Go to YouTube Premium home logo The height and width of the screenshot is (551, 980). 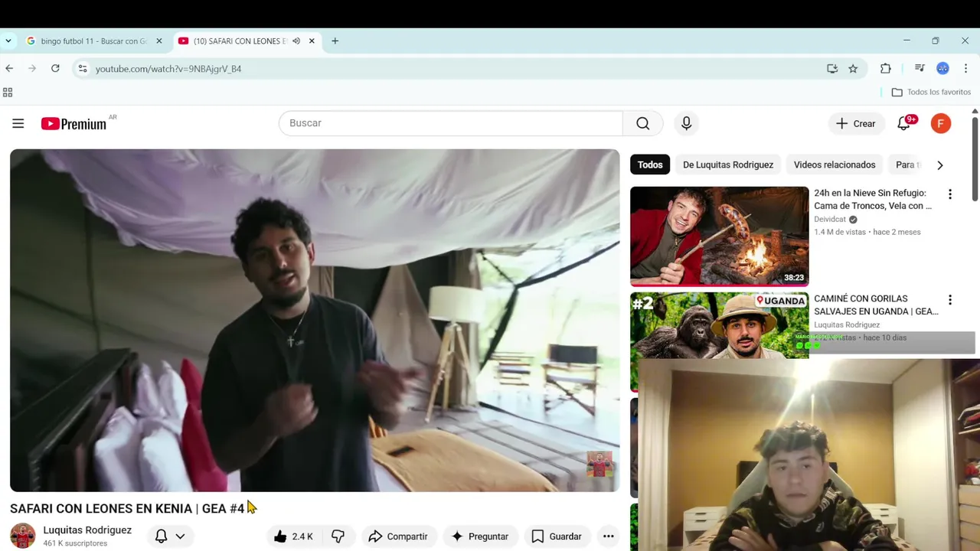(75, 123)
